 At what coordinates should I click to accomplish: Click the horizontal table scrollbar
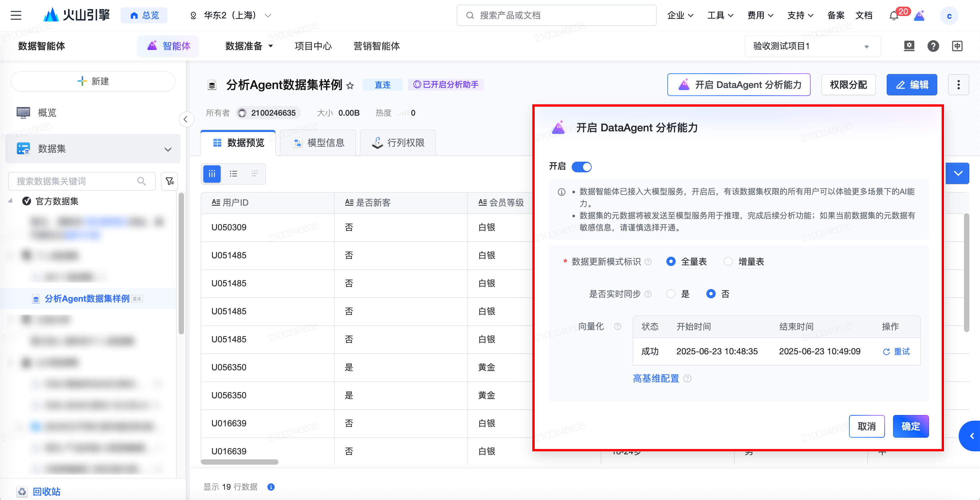(240, 462)
